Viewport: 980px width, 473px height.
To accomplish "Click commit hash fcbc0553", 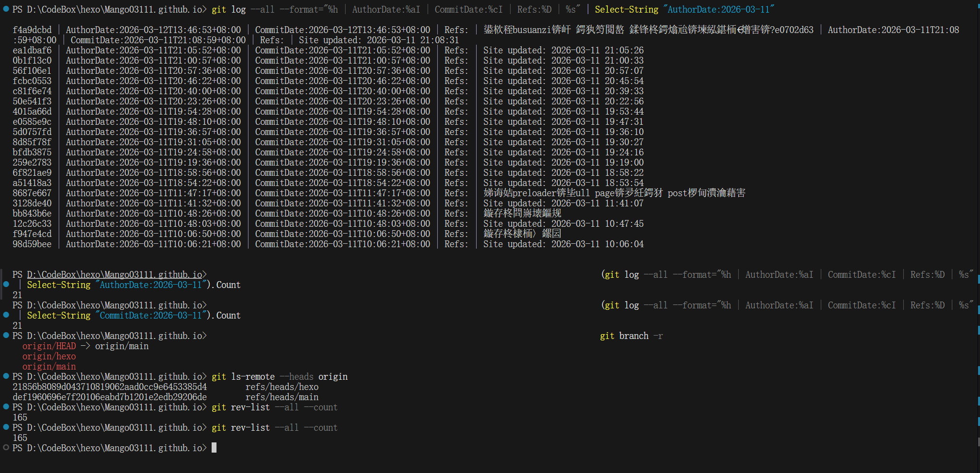I will tap(32, 81).
